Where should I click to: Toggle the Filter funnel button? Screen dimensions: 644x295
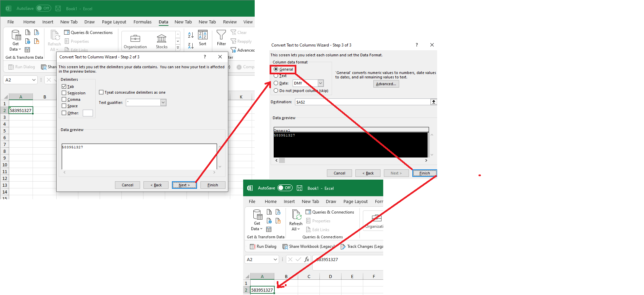[x=221, y=38]
